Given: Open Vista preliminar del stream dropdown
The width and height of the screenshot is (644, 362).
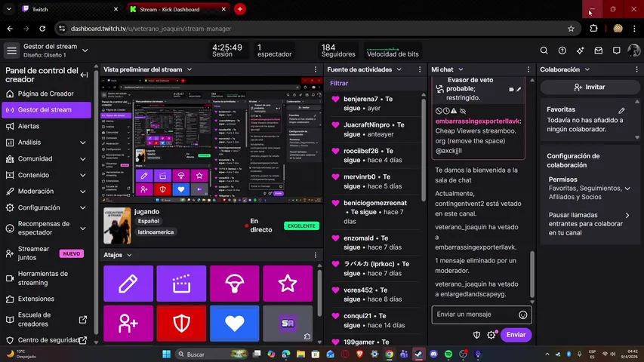Looking at the screenshot, I should click(x=190, y=70).
